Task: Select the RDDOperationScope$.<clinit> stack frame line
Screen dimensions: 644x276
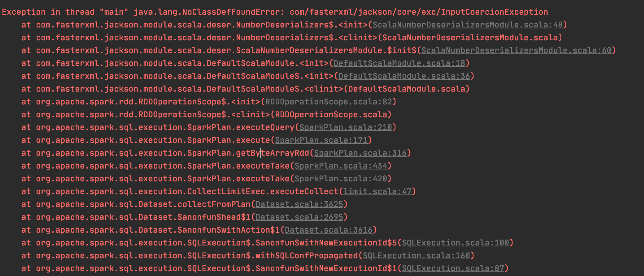Action: 206,114
